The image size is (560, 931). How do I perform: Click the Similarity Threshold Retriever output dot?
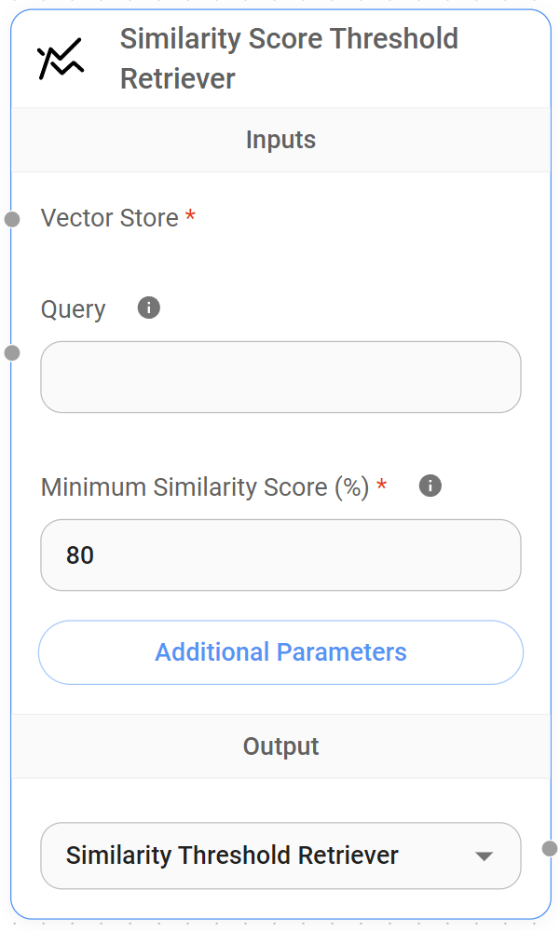[x=549, y=849]
